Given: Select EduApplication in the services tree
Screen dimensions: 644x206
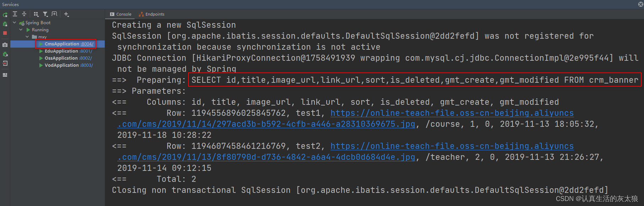Looking at the screenshot, I should coord(61,51).
